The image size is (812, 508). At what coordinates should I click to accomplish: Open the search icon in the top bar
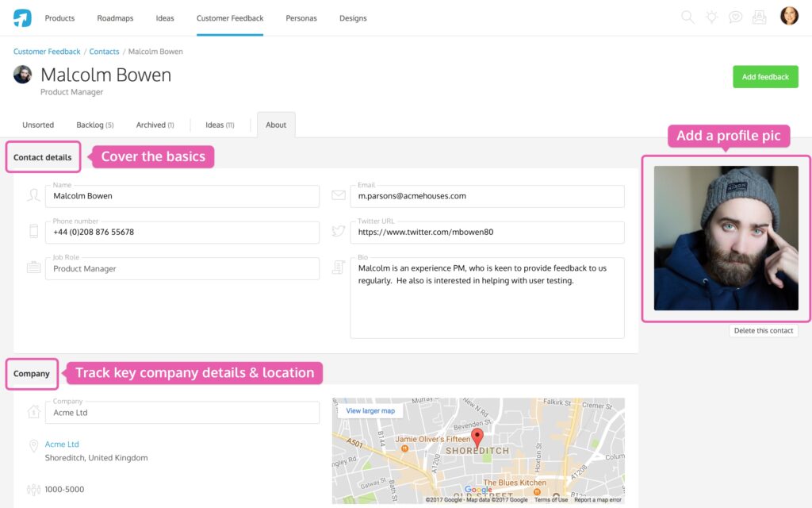(687, 16)
